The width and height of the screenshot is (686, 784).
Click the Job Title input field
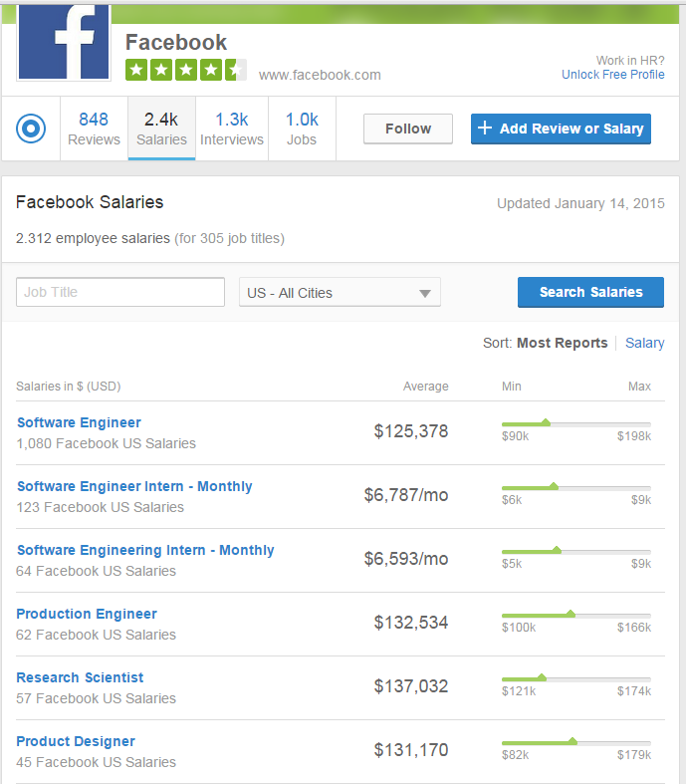(120, 292)
